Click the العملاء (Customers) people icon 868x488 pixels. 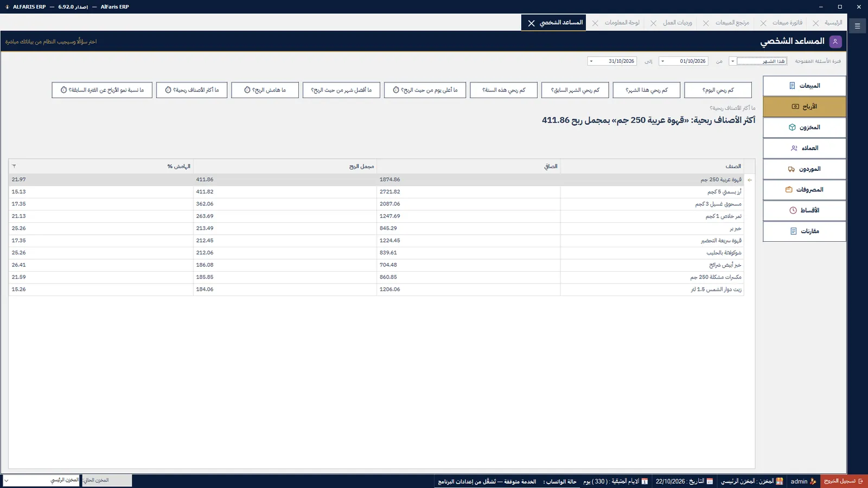794,148
